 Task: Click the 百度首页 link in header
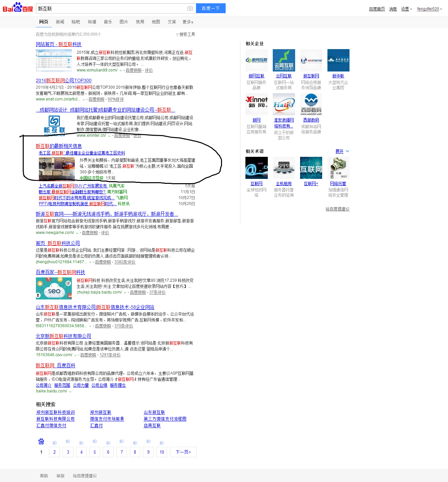377,9
